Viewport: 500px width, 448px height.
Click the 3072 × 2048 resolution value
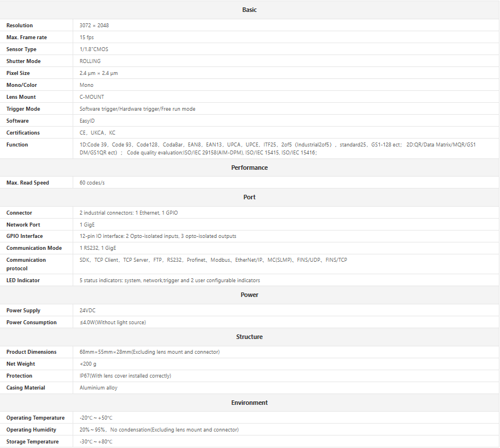pos(94,26)
